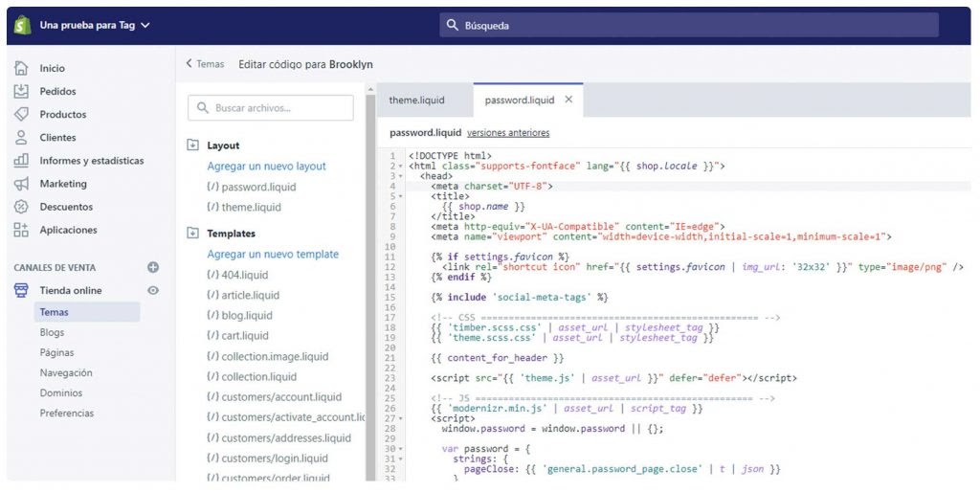Click the Clientes person icon
Image resolution: width=980 pixels, height=492 pixels.
[21, 137]
